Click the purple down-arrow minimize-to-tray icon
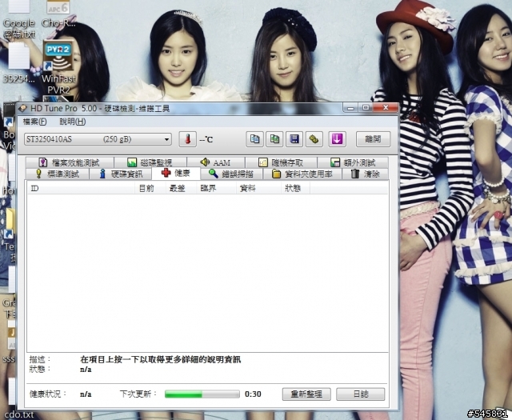The image size is (512, 420). coord(337,139)
